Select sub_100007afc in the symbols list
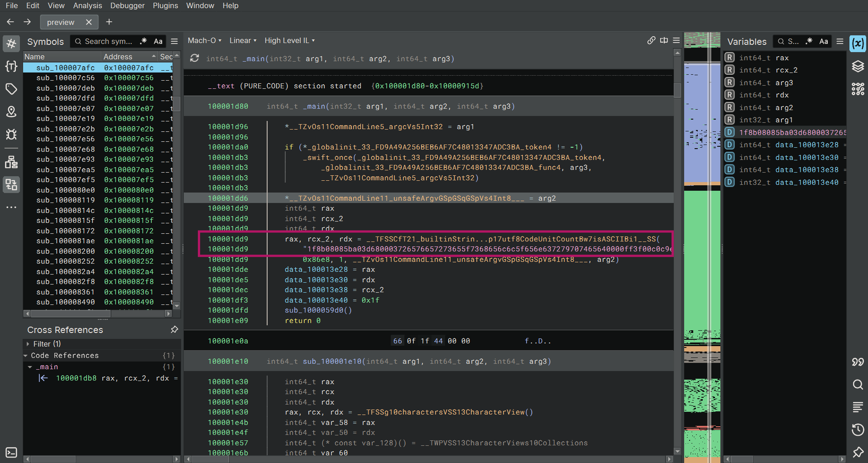The width and height of the screenshot is (868, 463). tap(98, 68)
